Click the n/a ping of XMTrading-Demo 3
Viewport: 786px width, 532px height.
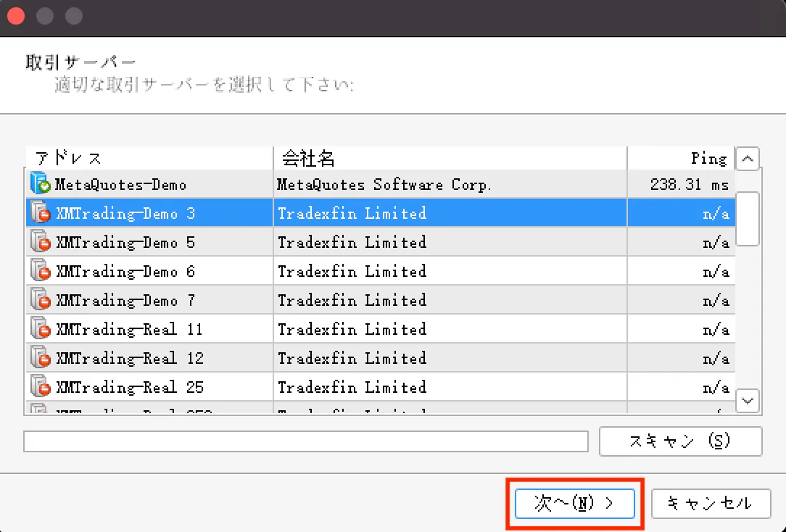click(x=716, y=215)
